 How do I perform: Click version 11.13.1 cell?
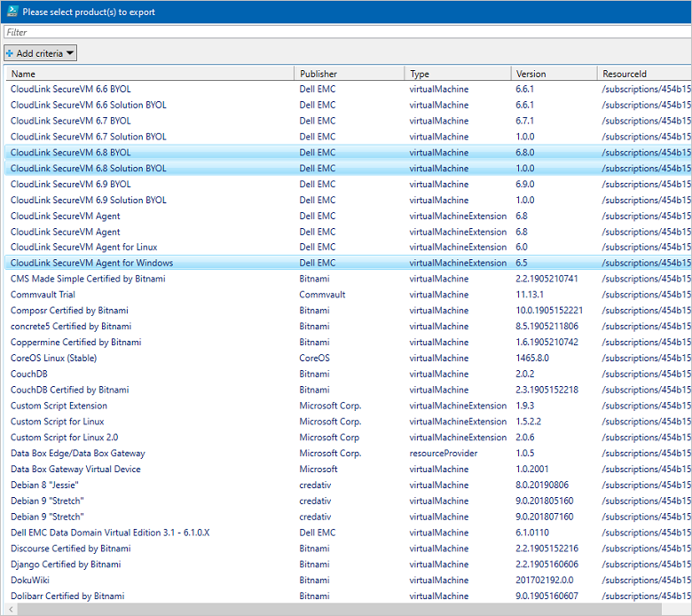click(x=530, y=295)
